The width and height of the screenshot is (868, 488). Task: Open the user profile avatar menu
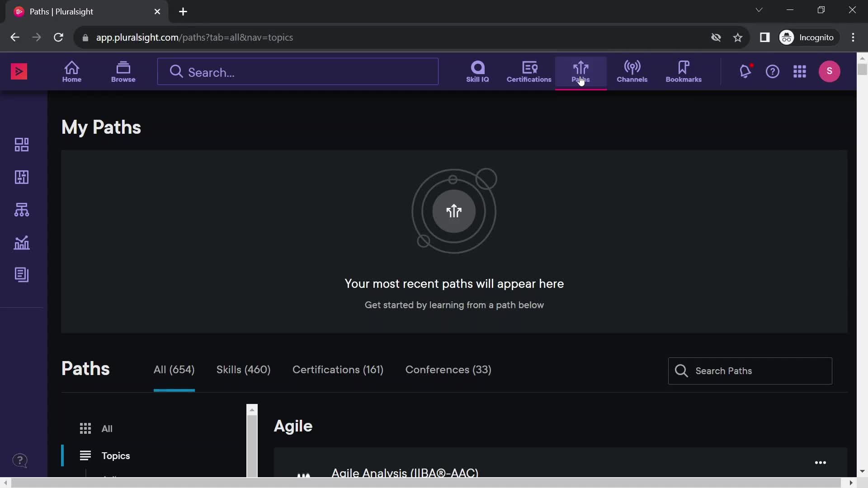click(829, 71)
